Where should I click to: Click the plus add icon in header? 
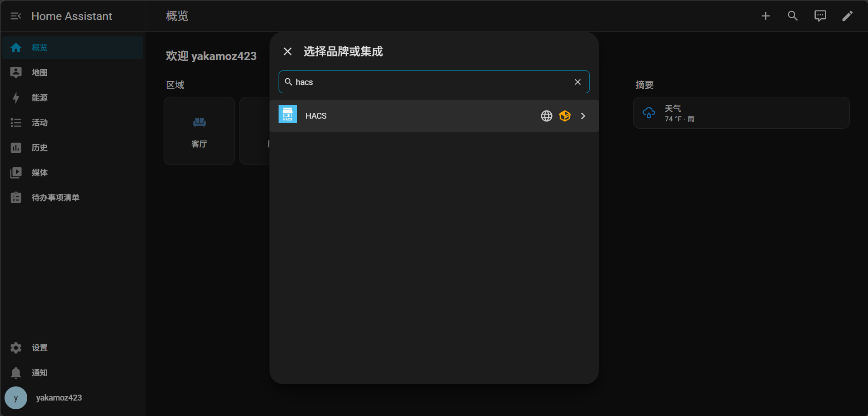[766, 16]
